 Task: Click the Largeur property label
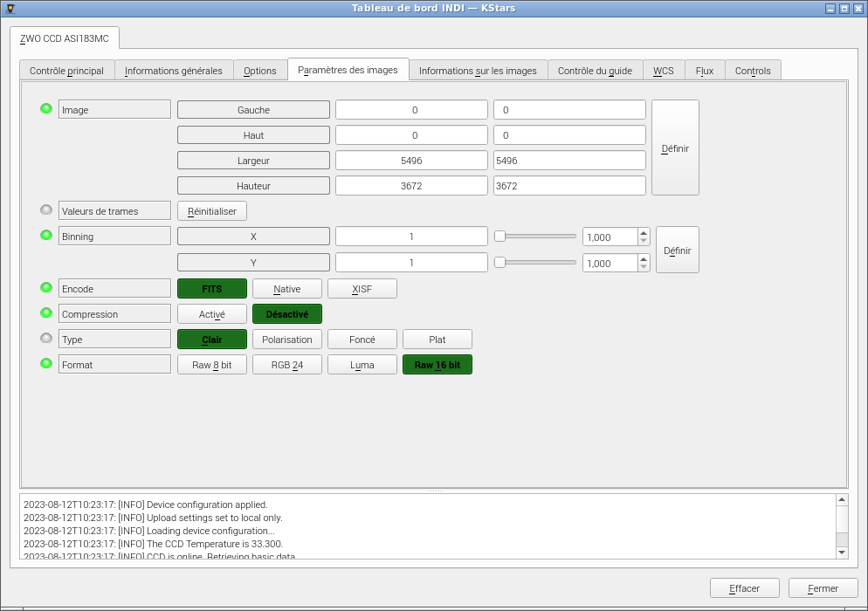[253, 161]
